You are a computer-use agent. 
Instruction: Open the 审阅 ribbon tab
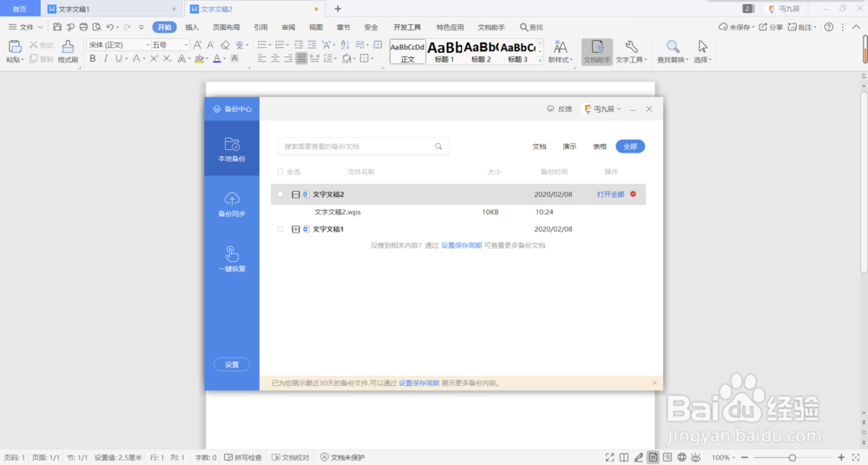288,27
